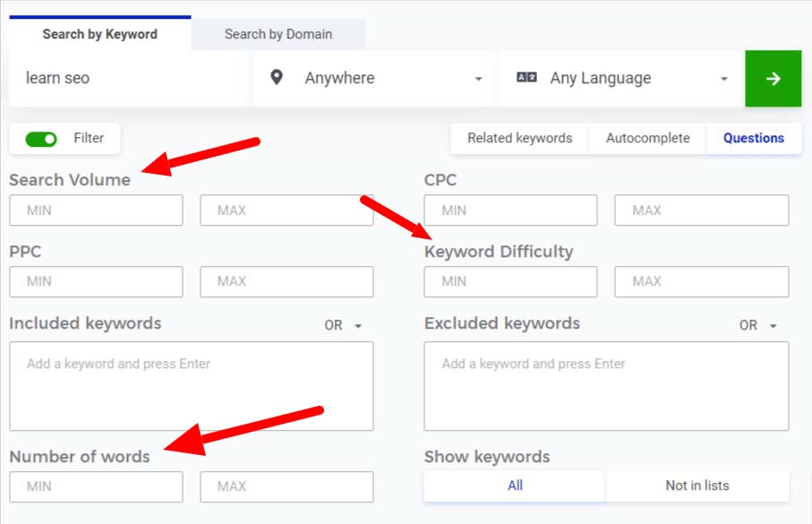812x524 pixels.
Task: Toggle the Filter switch off
Action: click(41, 139)
